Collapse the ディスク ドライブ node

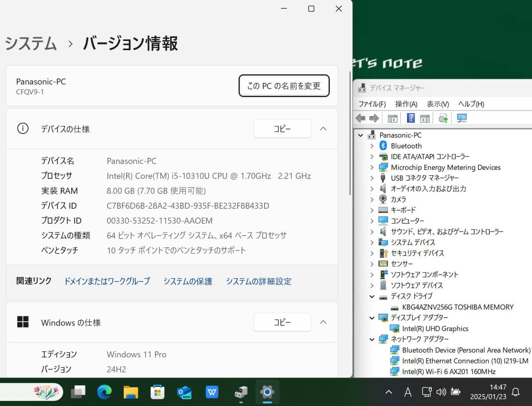[372, 296]
